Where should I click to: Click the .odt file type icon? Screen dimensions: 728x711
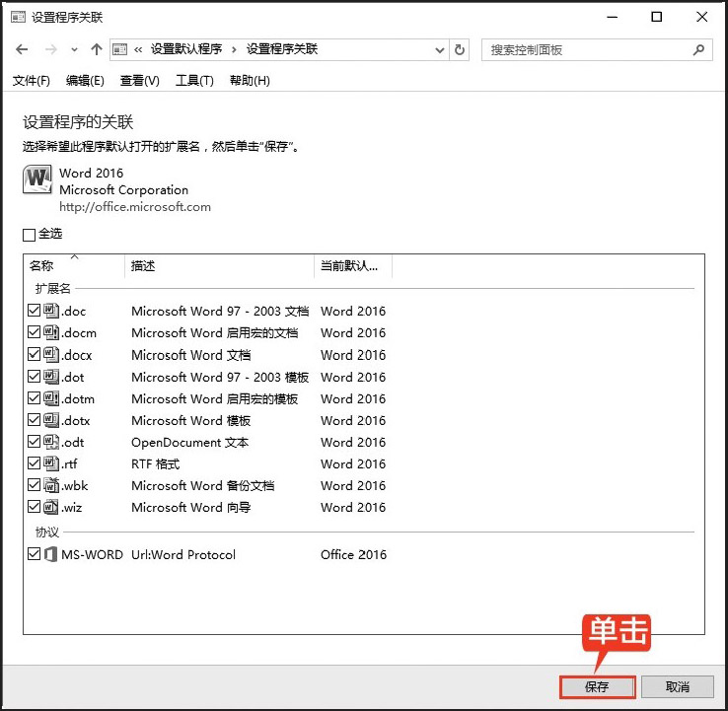[x=51, y=442]
